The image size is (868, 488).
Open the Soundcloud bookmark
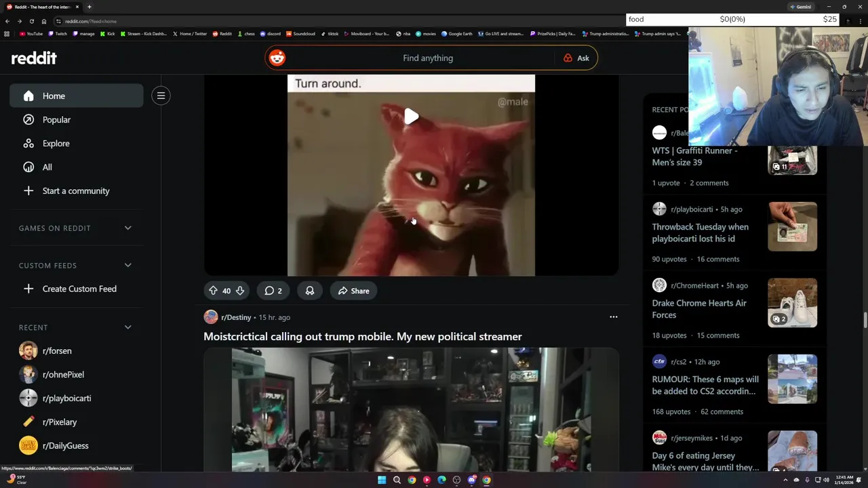pyautogui.click(x=300, y=33)
